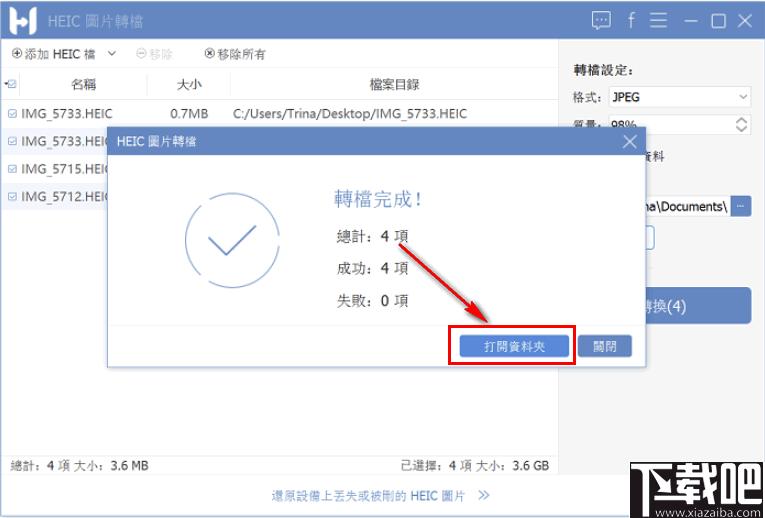Expand the Add HEIC dropdown arrow

[112, 53]
